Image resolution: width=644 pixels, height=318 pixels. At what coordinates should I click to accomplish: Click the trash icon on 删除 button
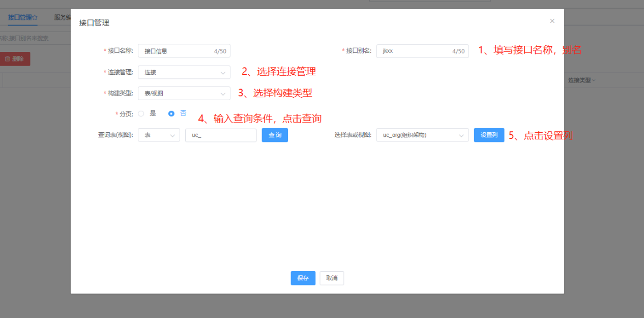(7, 59)
